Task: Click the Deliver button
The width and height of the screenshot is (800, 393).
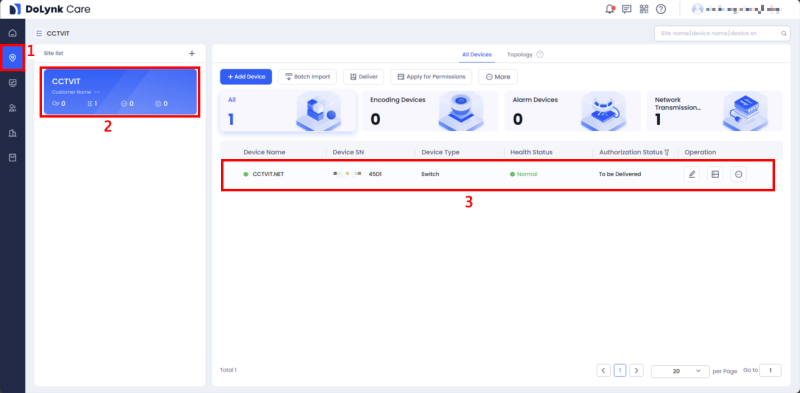Action: (364, 77)
